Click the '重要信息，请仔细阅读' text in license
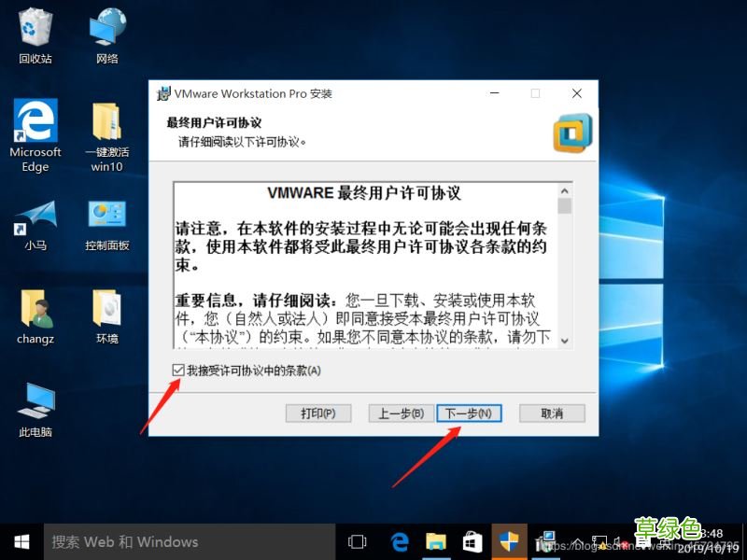Viewport: 747px width, 560px height. [252, 301]
